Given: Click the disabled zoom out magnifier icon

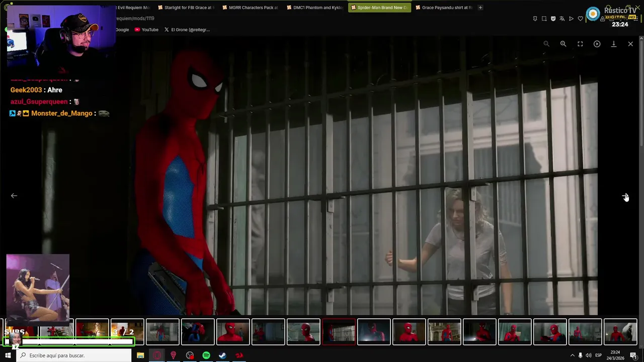Looking at the screenshot, I should coord(546,44).
